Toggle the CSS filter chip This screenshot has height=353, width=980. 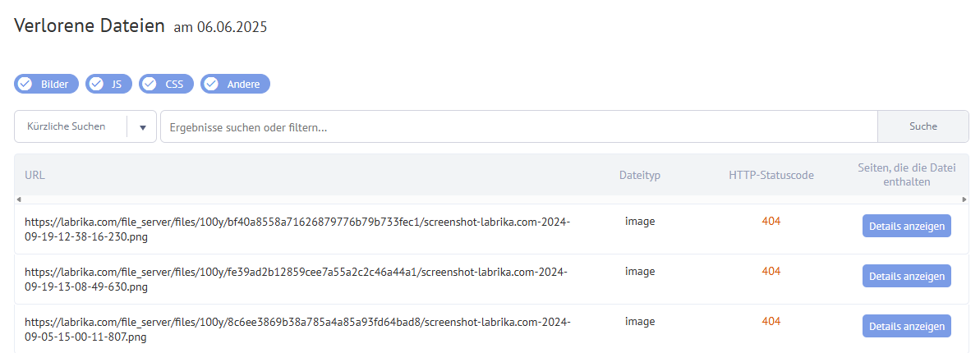click(x=166, y=84)
